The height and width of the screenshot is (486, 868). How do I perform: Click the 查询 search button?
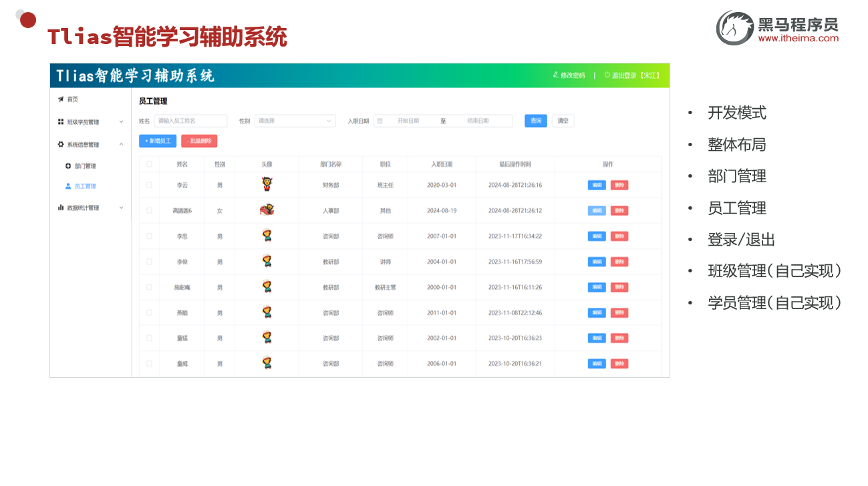coord(535,121)
